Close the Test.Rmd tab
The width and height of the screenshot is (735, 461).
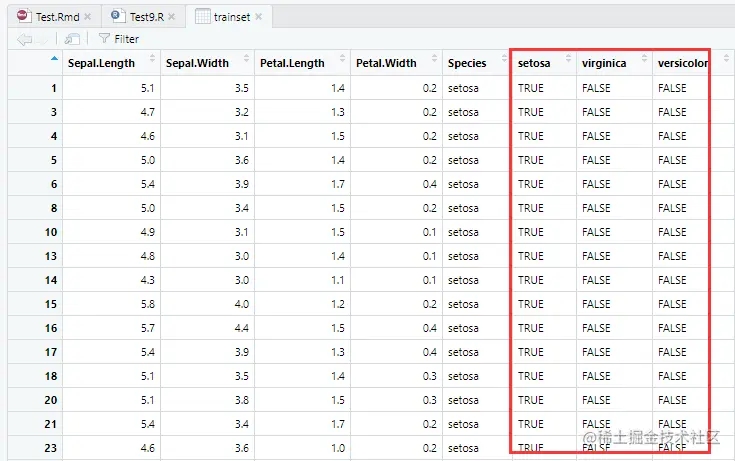click(88, 17)
